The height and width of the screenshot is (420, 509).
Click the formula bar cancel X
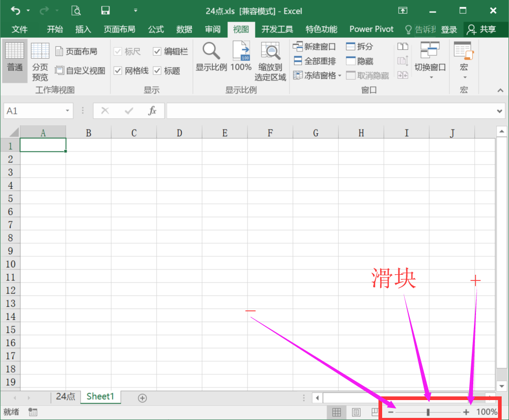click(105, 111)
